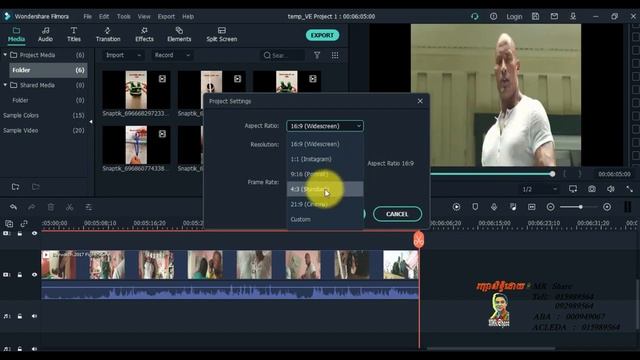Click the snapshot camera icon
Image resolution: width=640 pixels, height=360 pixels.
click(x=592, y=189)
